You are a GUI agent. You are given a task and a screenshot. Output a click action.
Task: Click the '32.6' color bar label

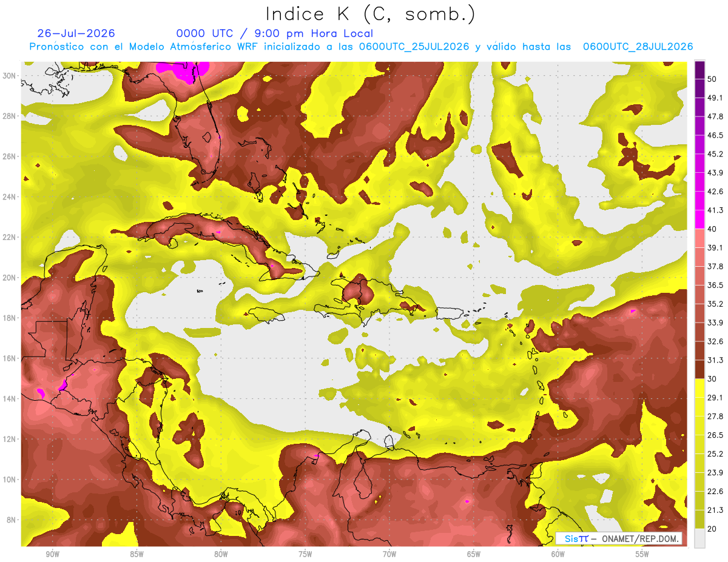[x=715, y=341]
